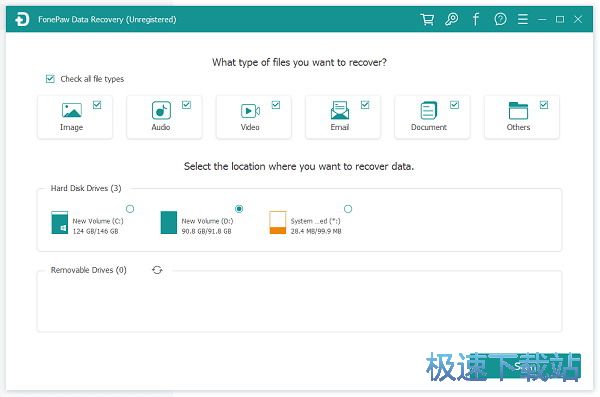Viewport: 600px width, 397px height.
Task: Click the New Volume (C:) drive icon
Action: [x=60, y=222]
